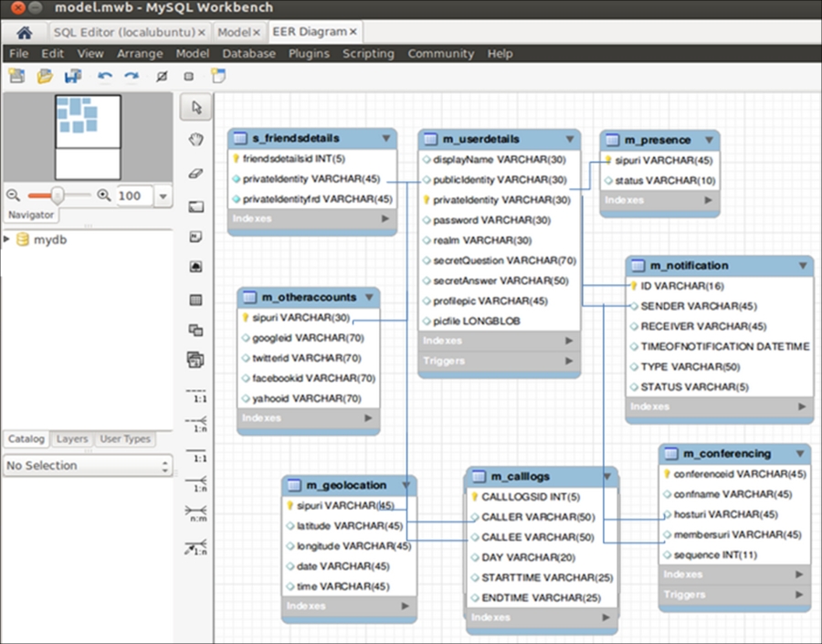Pick the place new table tool

point(195,300)
